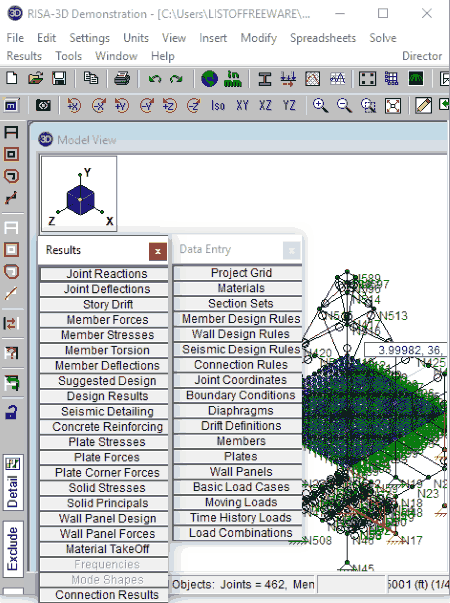Screen dimensions: 450x603
Task: Open the Spreadsheets menu
Action: (x=323, y=38)
